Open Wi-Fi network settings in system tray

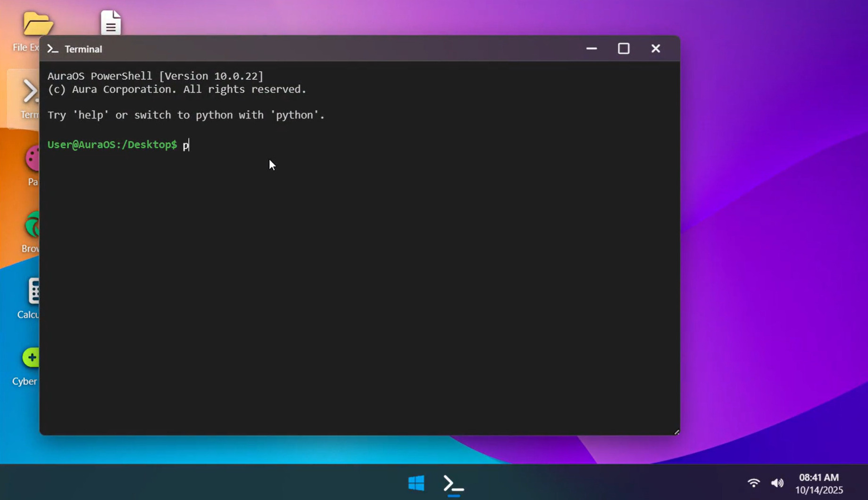click(x=753, y=483)
